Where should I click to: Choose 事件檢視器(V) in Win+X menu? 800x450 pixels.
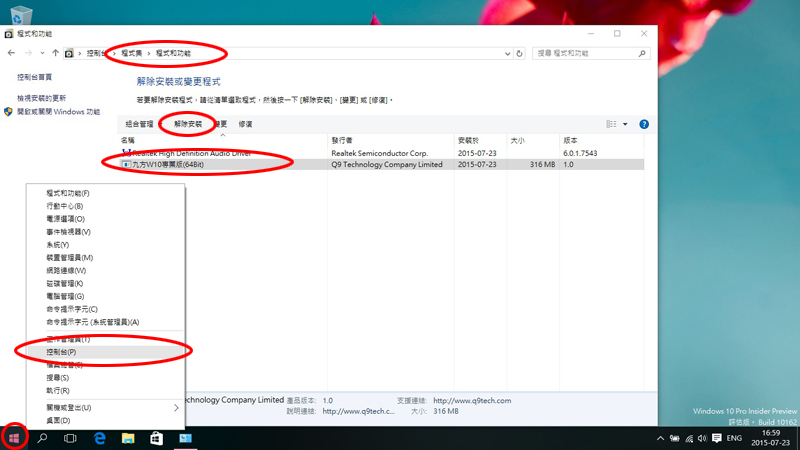pos(106,232)
